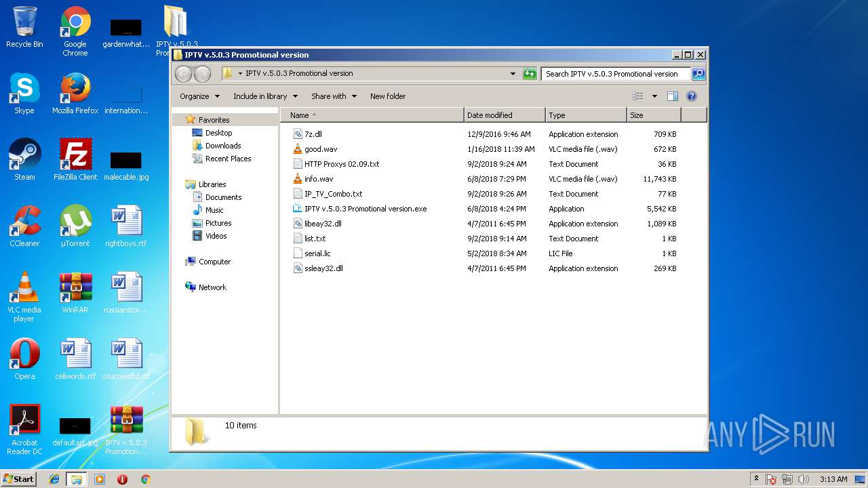This screenshot has width=868, height=488.
Task: Toggle the preview pane button
Action: pos(673,96)
